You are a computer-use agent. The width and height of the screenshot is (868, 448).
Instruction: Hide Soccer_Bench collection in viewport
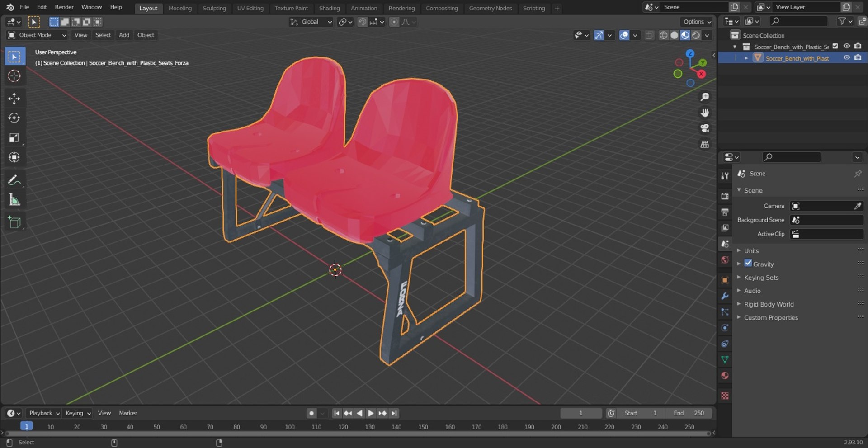click(x=846, y=46)
